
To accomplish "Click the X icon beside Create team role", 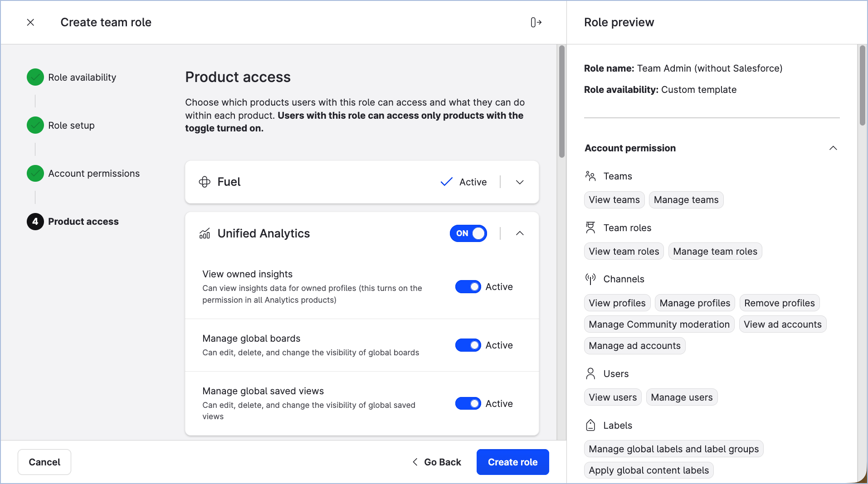I will point(30,22).
